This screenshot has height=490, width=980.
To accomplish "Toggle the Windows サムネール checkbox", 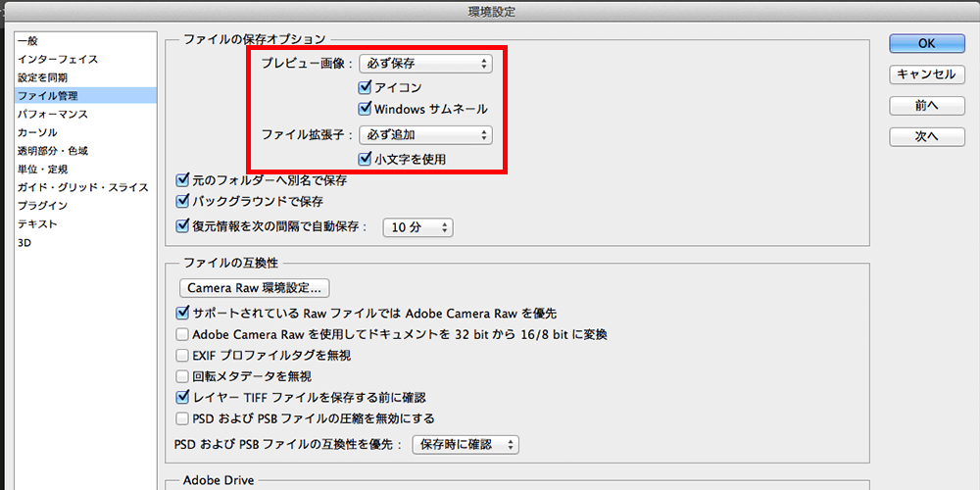I will tap(365, 109).
